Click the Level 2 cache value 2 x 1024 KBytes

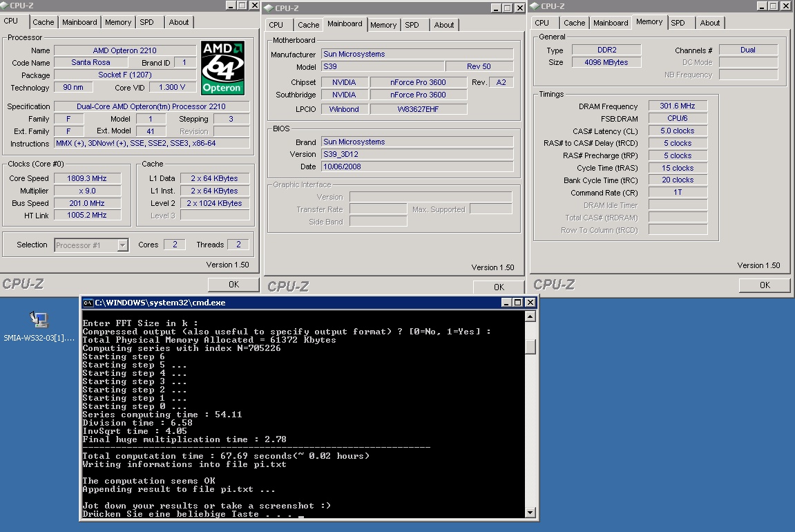tap(215, 203)
